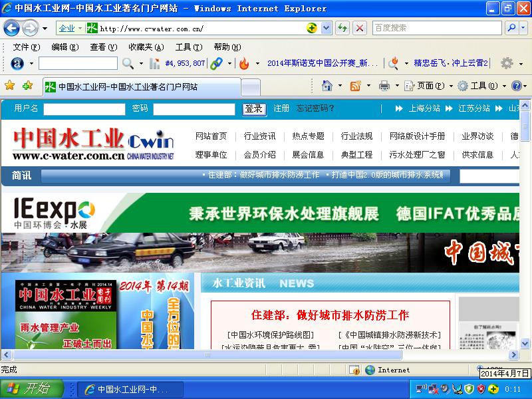
Task: Click the Alexa toolbar magnifier search icon
Action: tap(128, 63)
